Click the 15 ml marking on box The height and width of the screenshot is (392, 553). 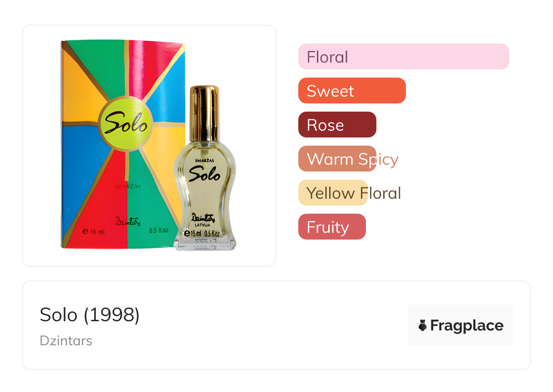tap(94, 231)
